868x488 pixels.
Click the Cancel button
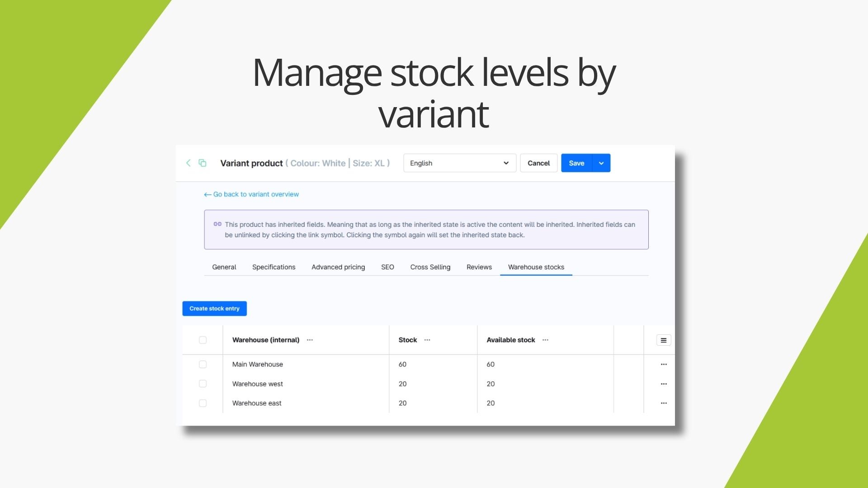[x=539, y=163]
